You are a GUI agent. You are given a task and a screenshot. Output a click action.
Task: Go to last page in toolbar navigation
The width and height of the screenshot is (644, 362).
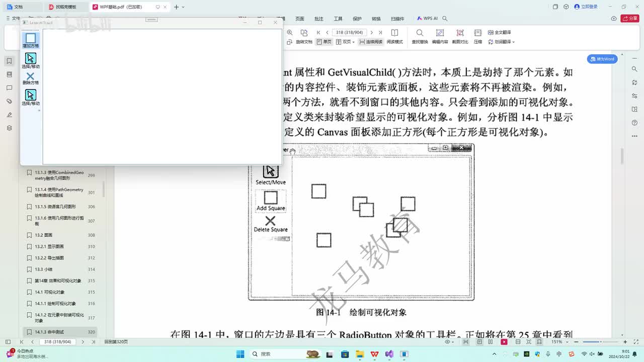point(380,33)
